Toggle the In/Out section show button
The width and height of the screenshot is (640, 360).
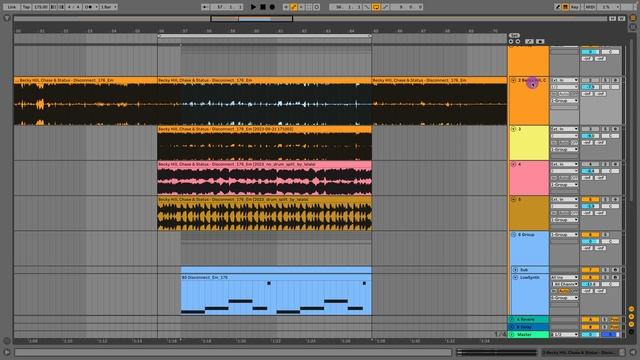coord(631,309)
